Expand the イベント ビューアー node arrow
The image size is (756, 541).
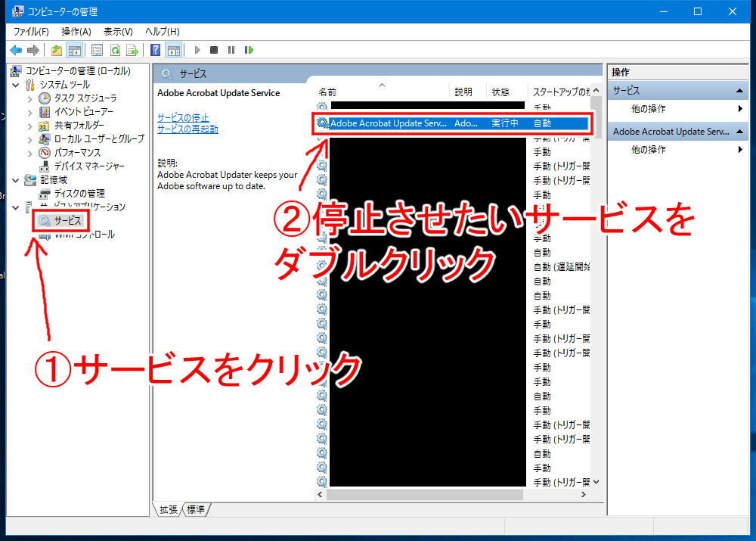[30, 113]
